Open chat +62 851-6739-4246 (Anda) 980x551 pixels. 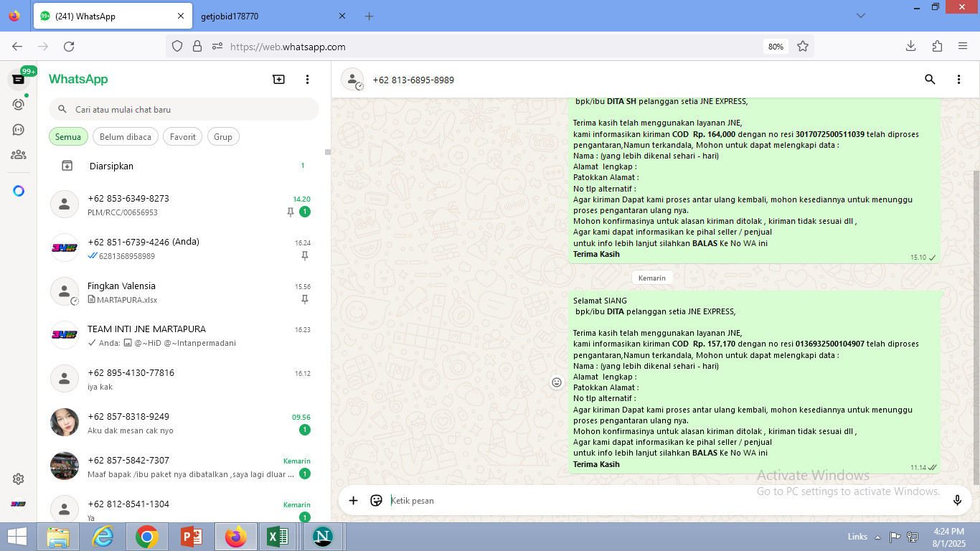tap(184, 248)
